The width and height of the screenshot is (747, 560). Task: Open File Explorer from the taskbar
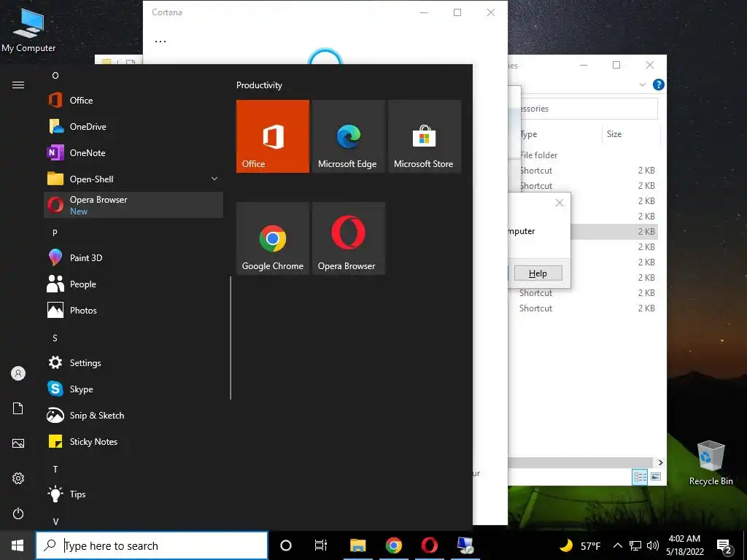tap(357, 545)
